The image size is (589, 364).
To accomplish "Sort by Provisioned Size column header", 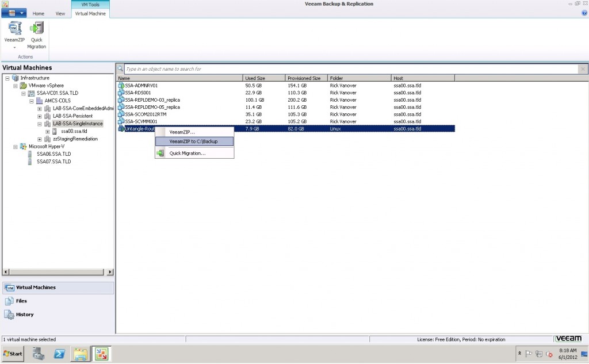I will click(x=307, y=78).
